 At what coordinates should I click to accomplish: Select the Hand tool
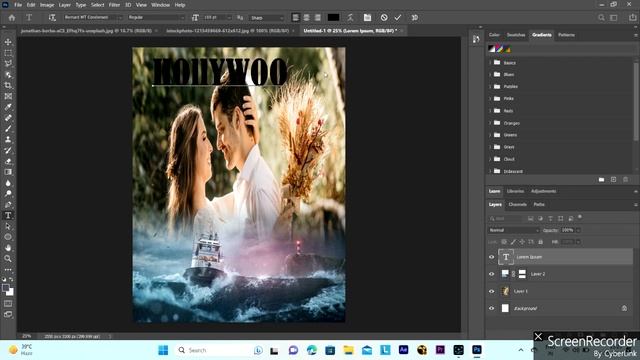[x=8, y=248]
